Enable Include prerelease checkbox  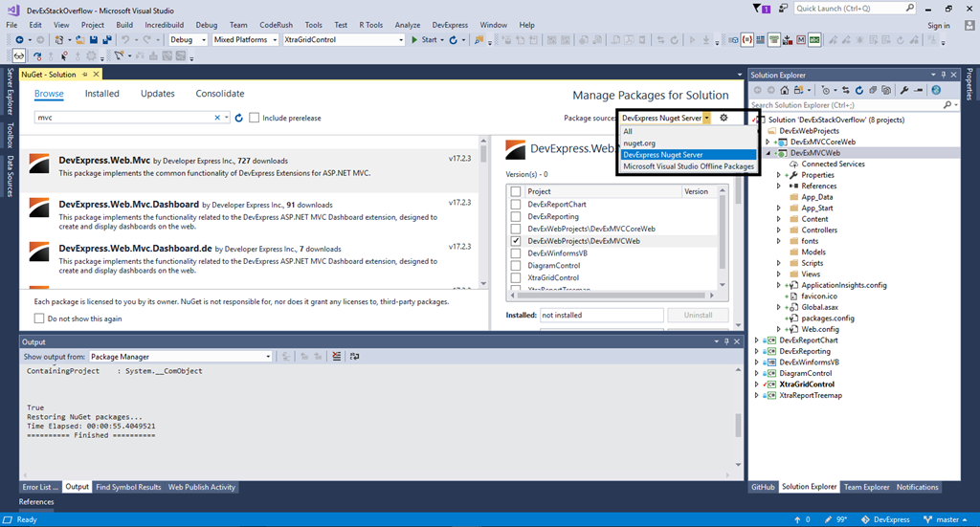pos(255,118)
